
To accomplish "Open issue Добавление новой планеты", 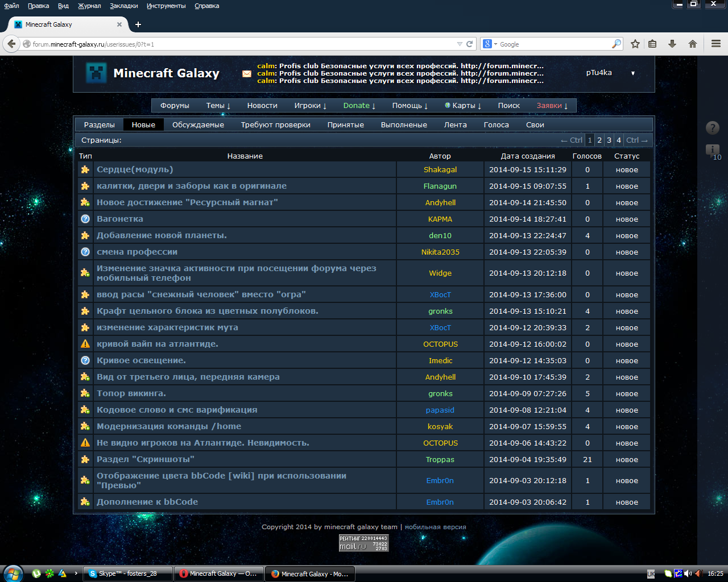I will pyautogui.click(x=162, y=235).
